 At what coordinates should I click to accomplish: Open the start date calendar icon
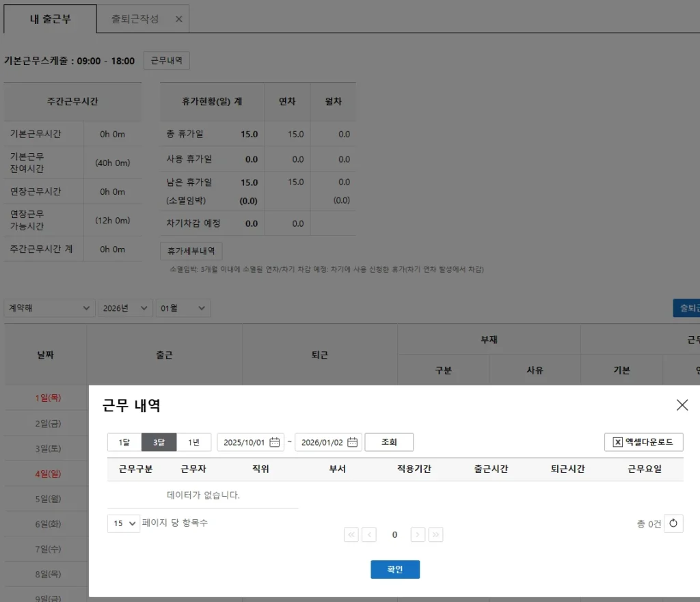pos(275,442)
